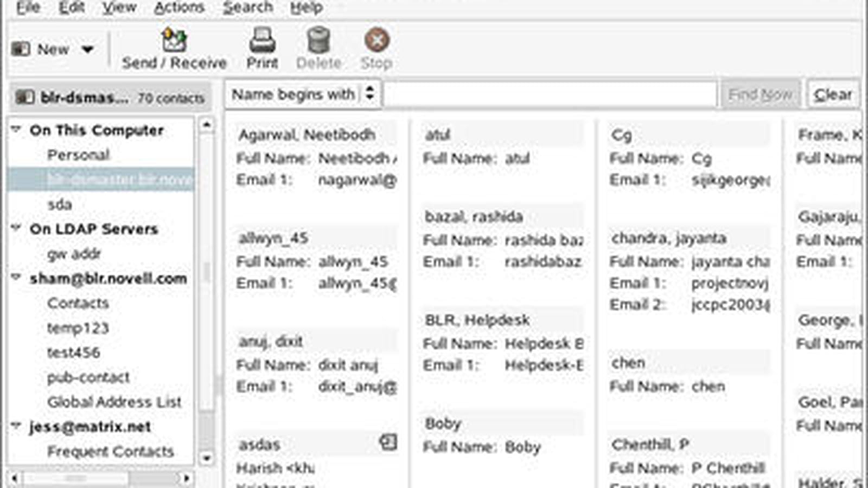
Task: Select the sda address book
Action: click(x=60, y=204)
